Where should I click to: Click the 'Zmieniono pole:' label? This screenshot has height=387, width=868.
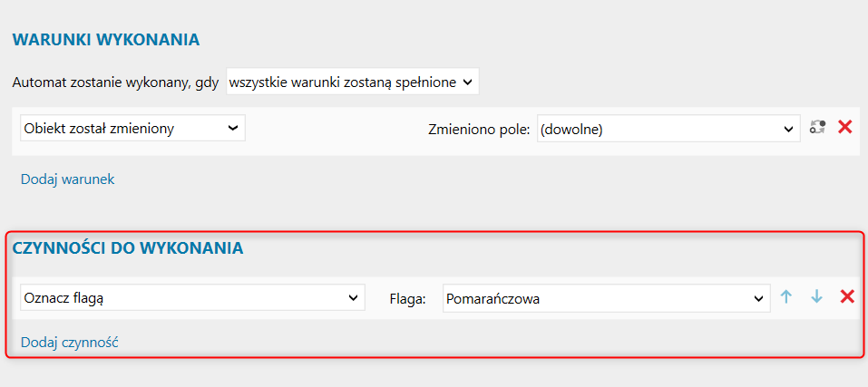tap(480, 129)
